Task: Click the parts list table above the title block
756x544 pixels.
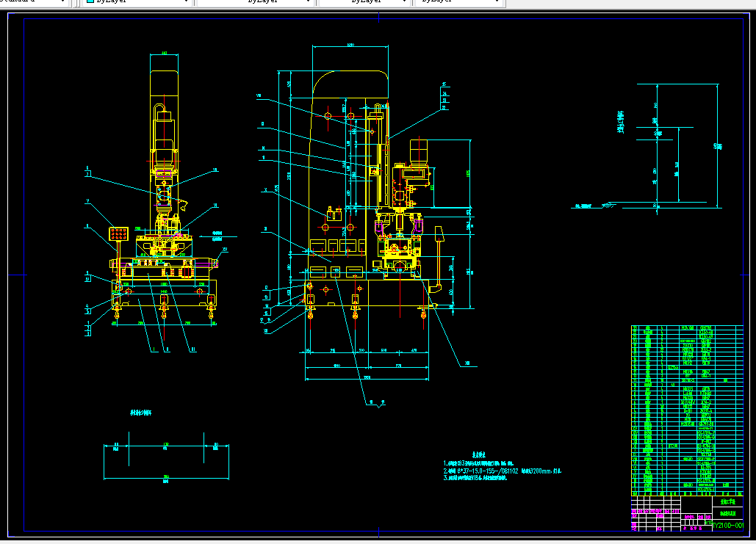Action: tap(687, 410)
